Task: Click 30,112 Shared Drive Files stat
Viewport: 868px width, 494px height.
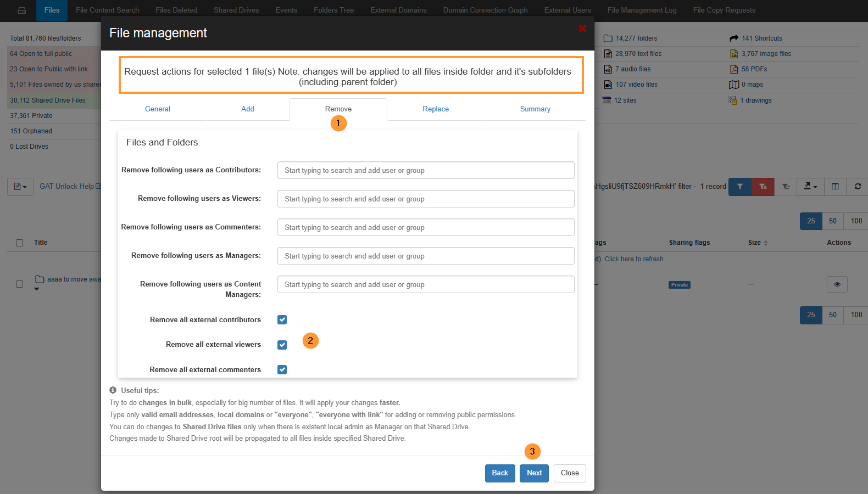Action: [x=48, y=100]
